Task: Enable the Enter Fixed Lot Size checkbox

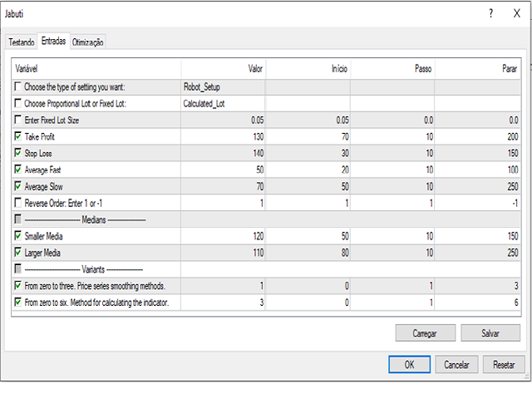Action: click(x=19, y=120)
